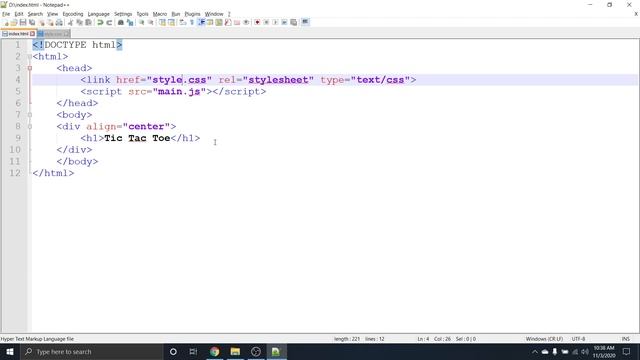
Task: Click line number 12 in margin
Action: [x=15, y=173]
